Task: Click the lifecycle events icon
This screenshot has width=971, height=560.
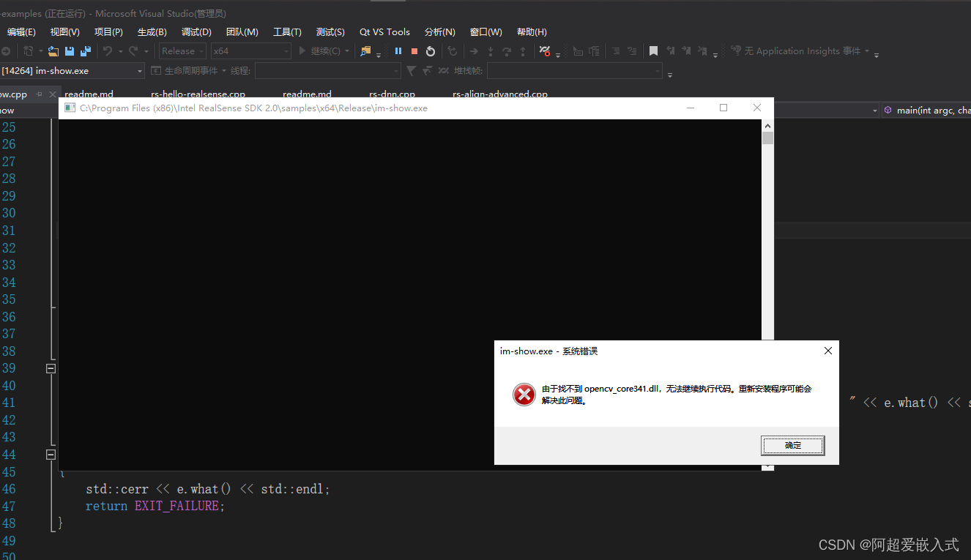Action: coord(156,71)
